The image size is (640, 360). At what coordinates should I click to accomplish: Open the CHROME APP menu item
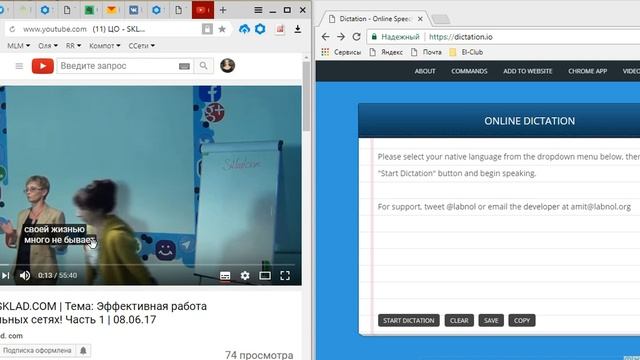(x=587, y=71)
